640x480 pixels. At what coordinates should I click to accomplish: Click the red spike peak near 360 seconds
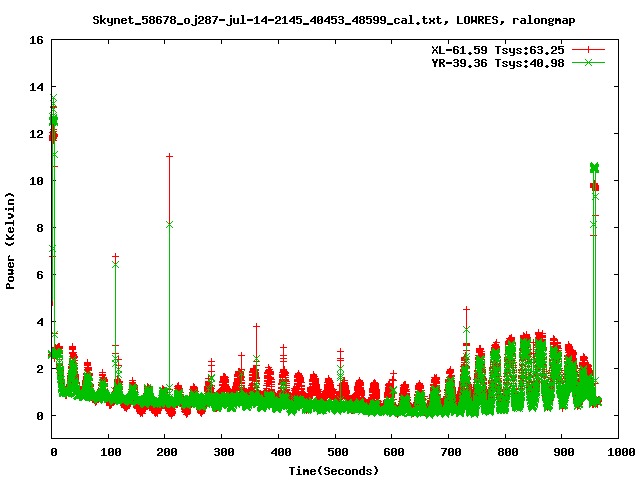(256, 326)
